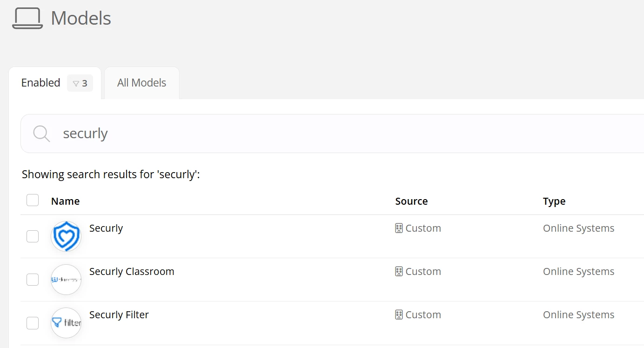Click the search magnifier icon

[x=41, y=134]
